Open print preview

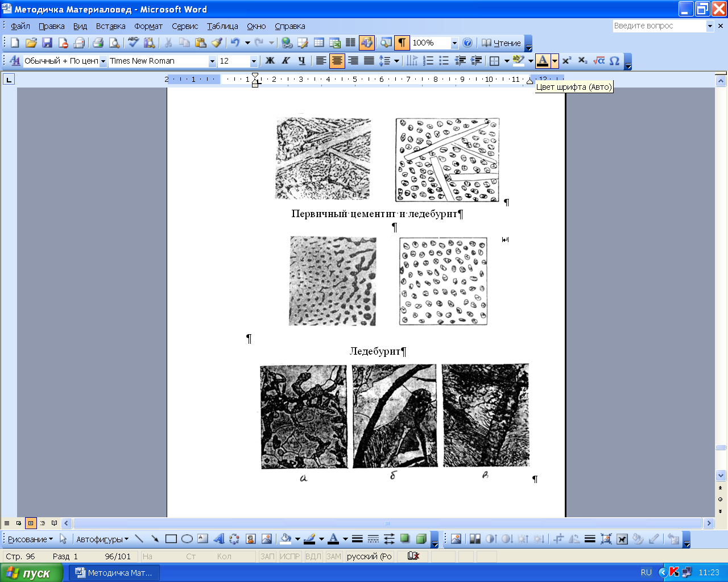tap(114, 43)
